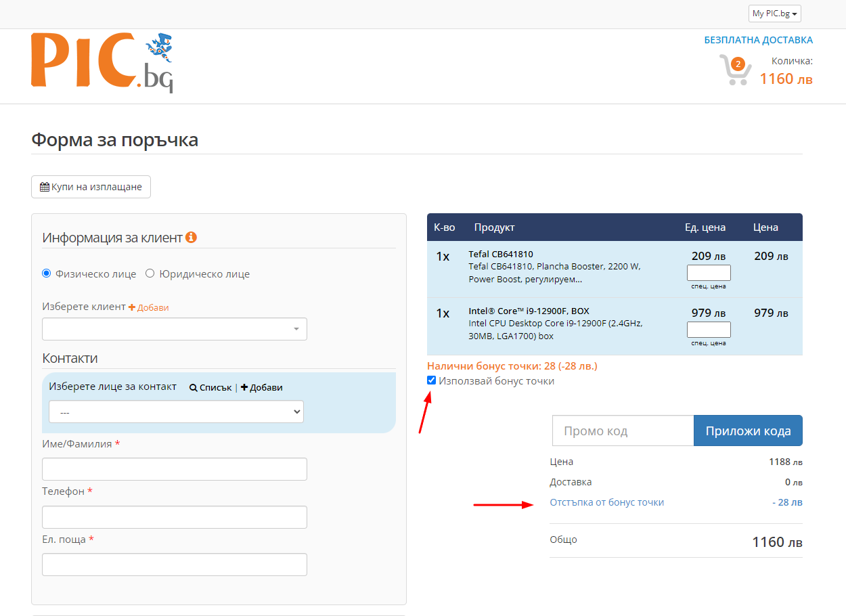Expand the Изберете клиент combo box
The image size is (846, 616).
pos(175,329)
